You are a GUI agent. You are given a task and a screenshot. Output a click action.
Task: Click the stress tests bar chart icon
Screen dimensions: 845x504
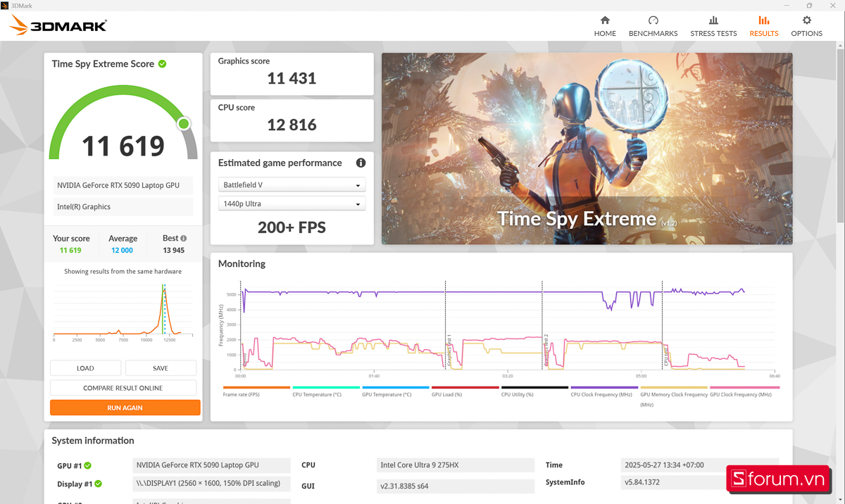(713, 20)
